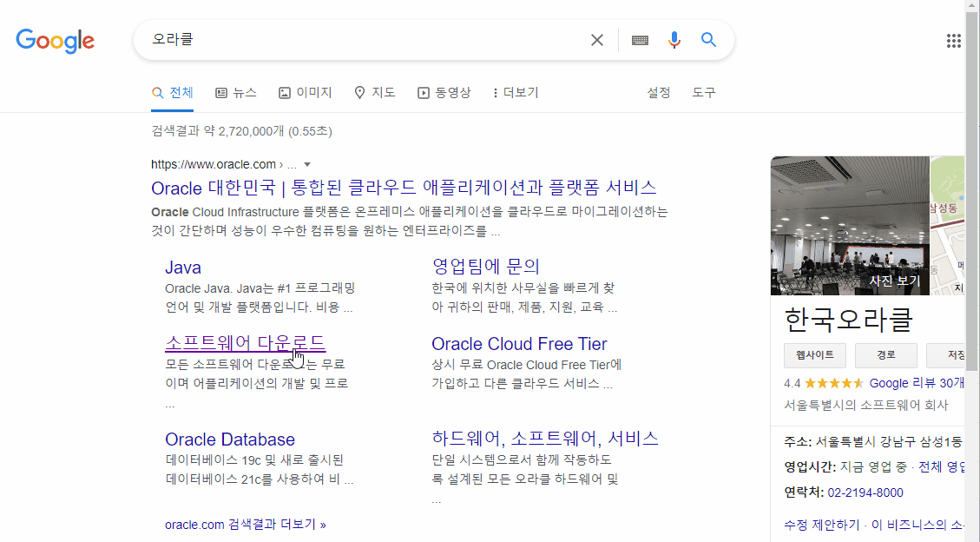Switch to the 이미지 tab

(305, 93)
